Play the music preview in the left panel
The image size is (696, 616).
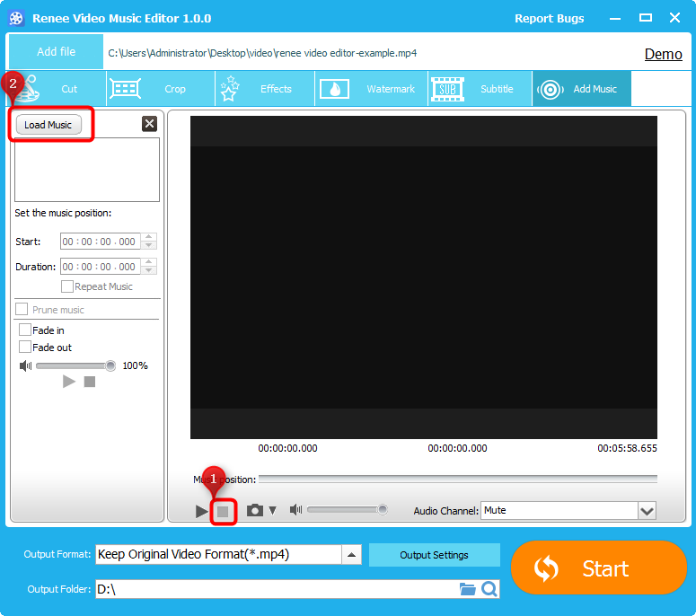[x=69, y=382]
